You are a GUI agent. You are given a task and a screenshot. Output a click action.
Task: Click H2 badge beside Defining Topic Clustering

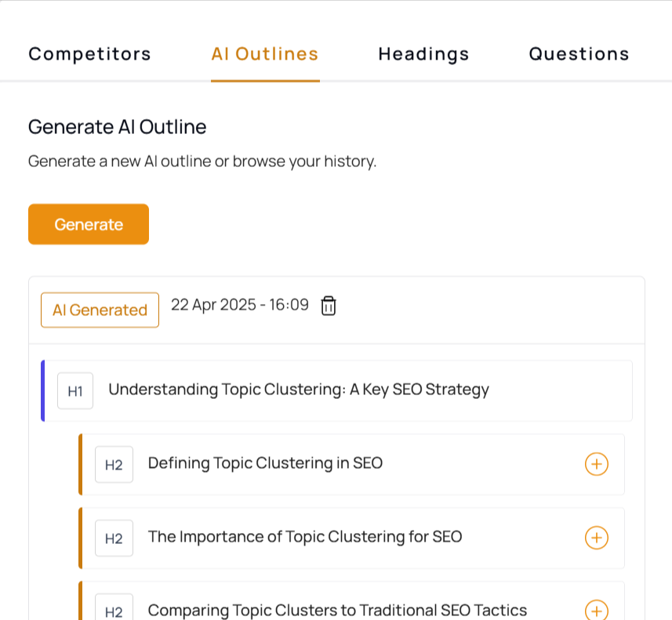(114, 465)
